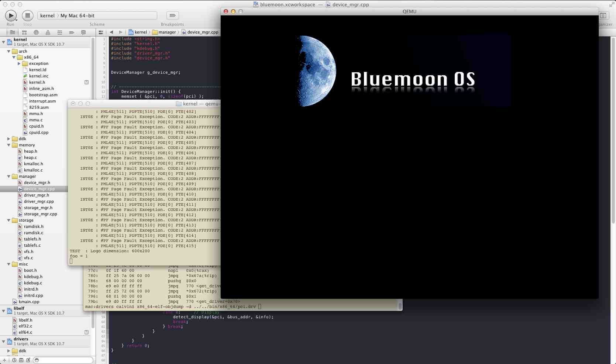Click navigator vertical scrollbar
Viewport: 616px width, 364px height.
(x=93, y=183)
